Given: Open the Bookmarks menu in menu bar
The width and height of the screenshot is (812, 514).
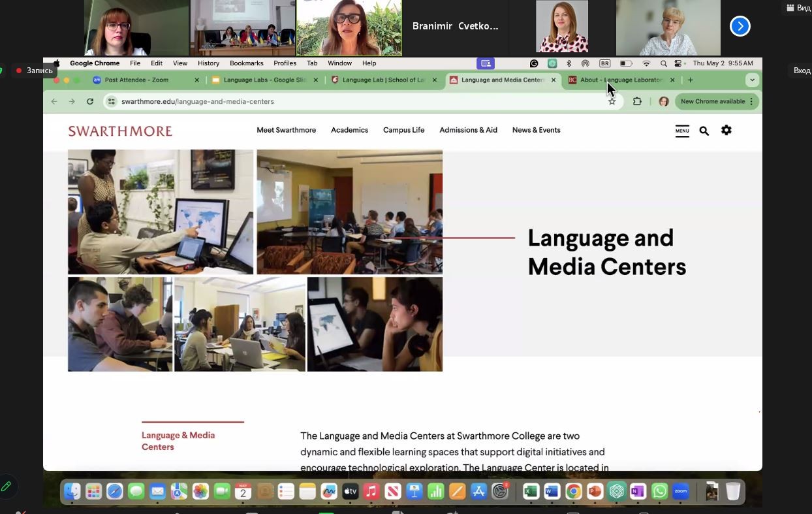Looking at the screenshot, I should point(246,63).
